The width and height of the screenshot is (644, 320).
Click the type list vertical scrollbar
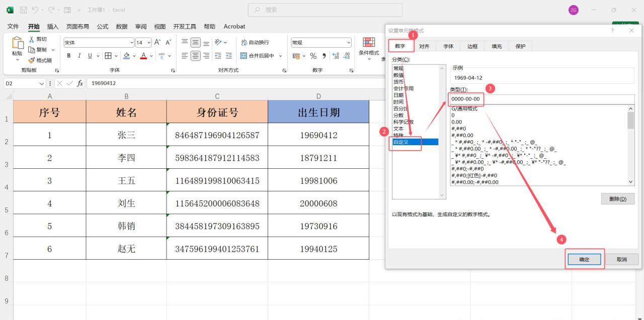[631, 145]
